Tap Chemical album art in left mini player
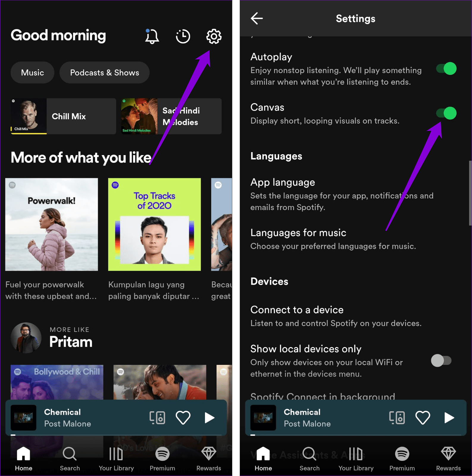472x476 pixels. point(23,417)
